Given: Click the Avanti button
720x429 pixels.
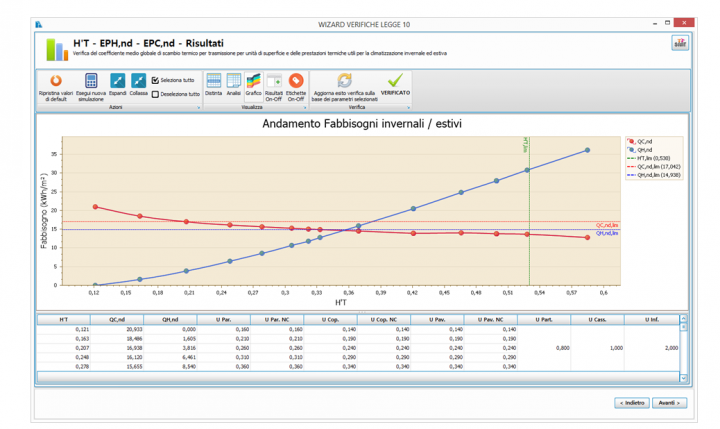Looking at the screenshot, I should pyautogui.click(x=669, y=402).
